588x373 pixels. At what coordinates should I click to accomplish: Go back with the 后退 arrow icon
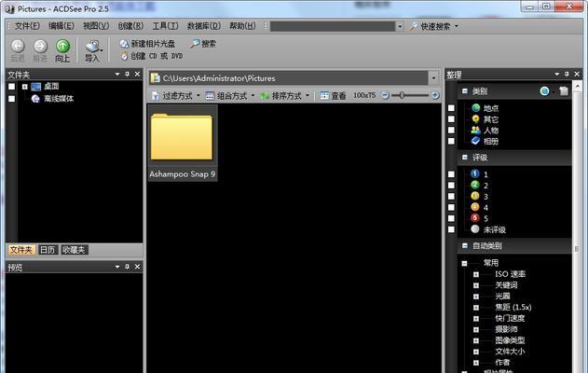tap(18, 46)
